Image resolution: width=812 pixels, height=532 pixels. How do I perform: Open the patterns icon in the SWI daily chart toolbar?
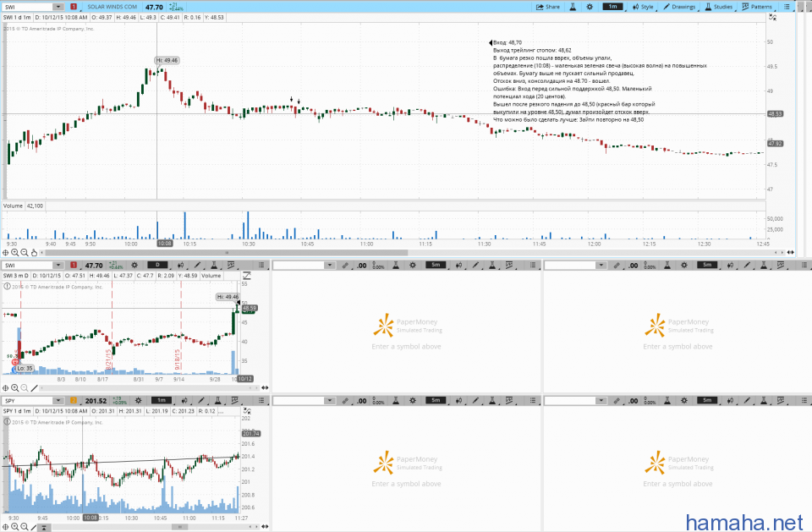pyautogui.click(x=230, y=266)
